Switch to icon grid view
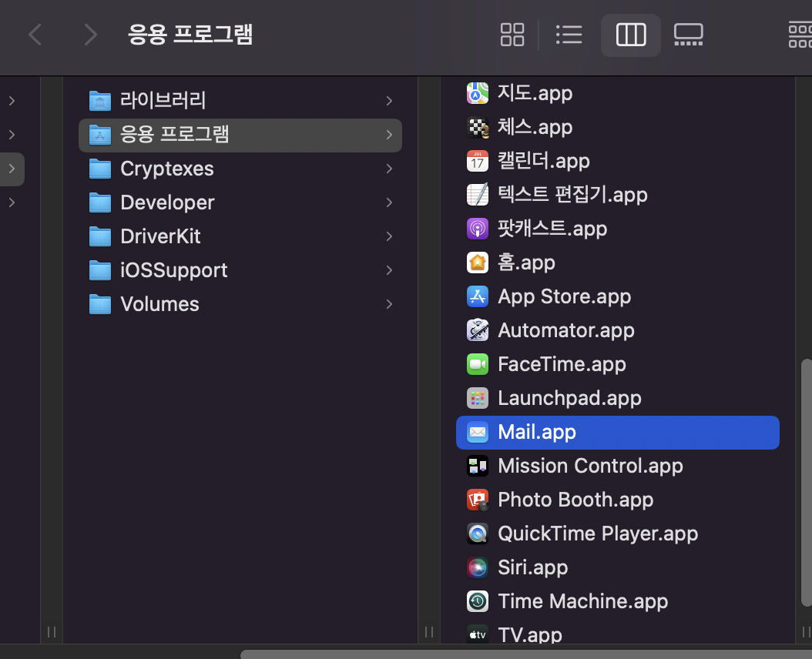812x659 pixels. [512, 35]
